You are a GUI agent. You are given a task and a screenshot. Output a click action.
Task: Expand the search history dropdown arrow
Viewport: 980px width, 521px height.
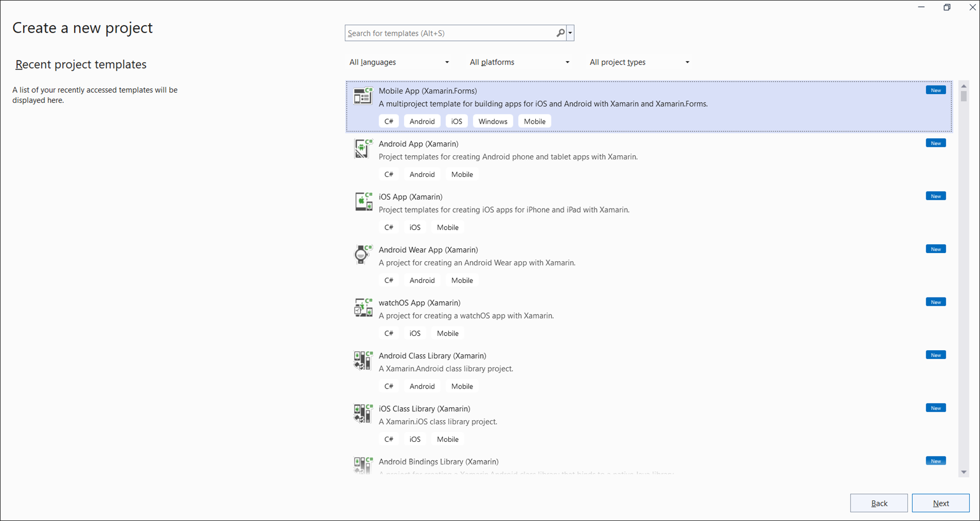tap(570, 33)
